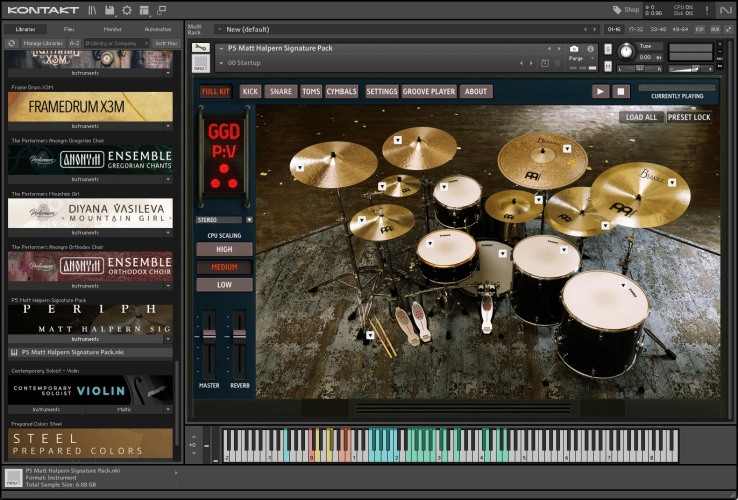Click the save disk icon in Kontakt toolbar
The image size is (738, 500).
point(109,10)
